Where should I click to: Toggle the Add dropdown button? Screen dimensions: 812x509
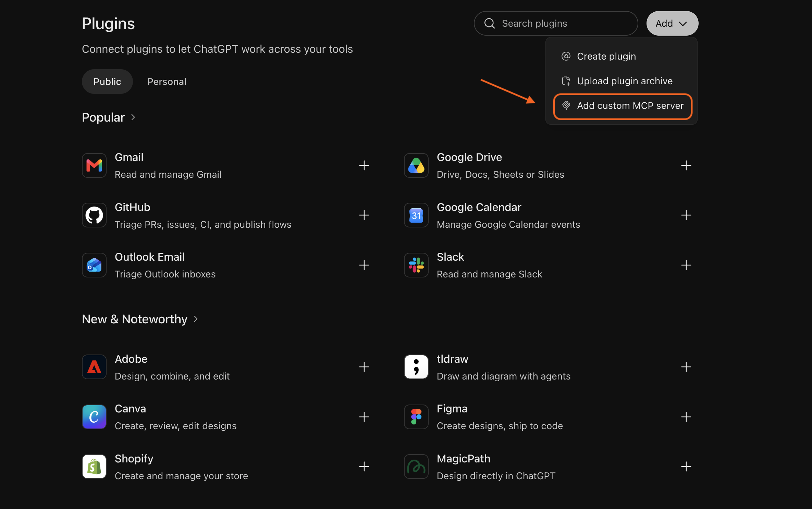pos(672,23)
